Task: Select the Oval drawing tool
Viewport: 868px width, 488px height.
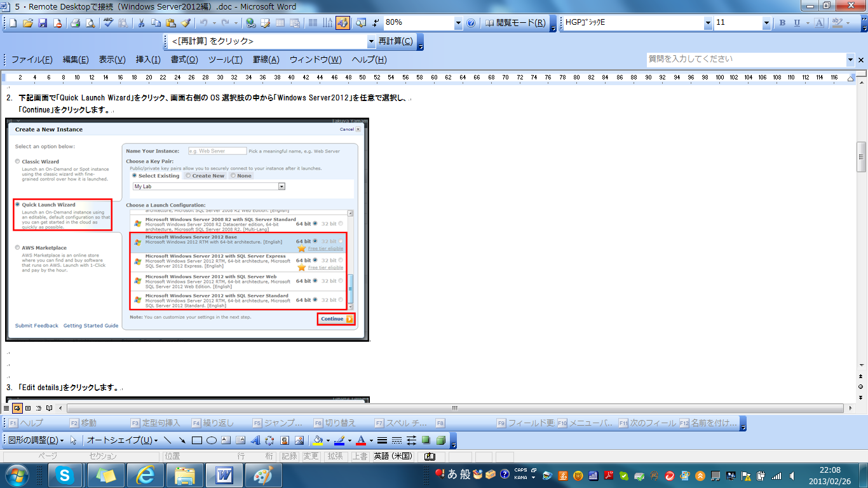Action: pos(212,440)
